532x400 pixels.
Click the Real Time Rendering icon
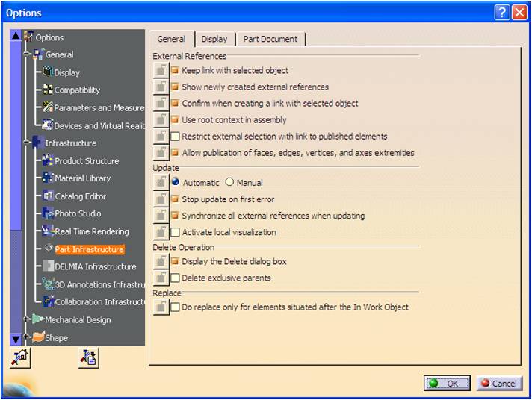pos(48,231)
